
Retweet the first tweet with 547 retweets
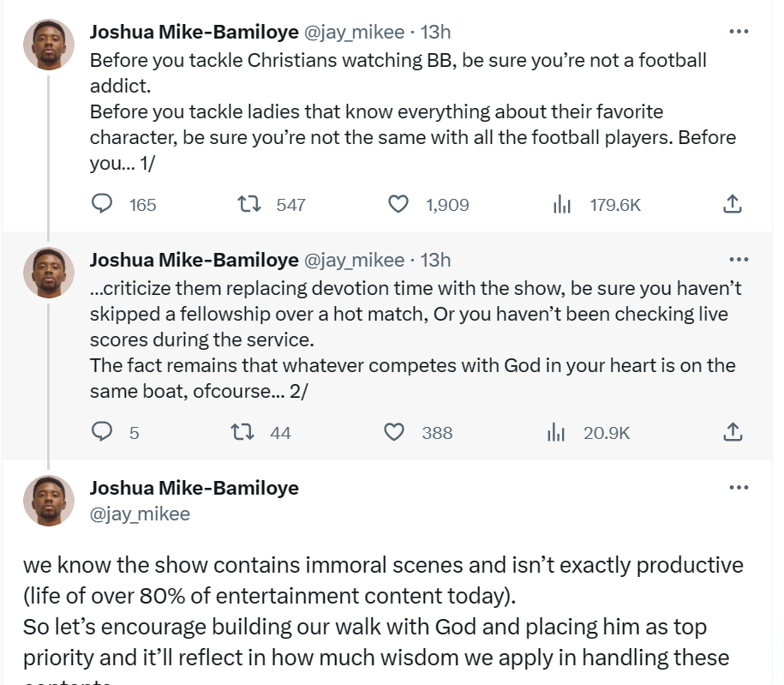(x=248, y=204)
